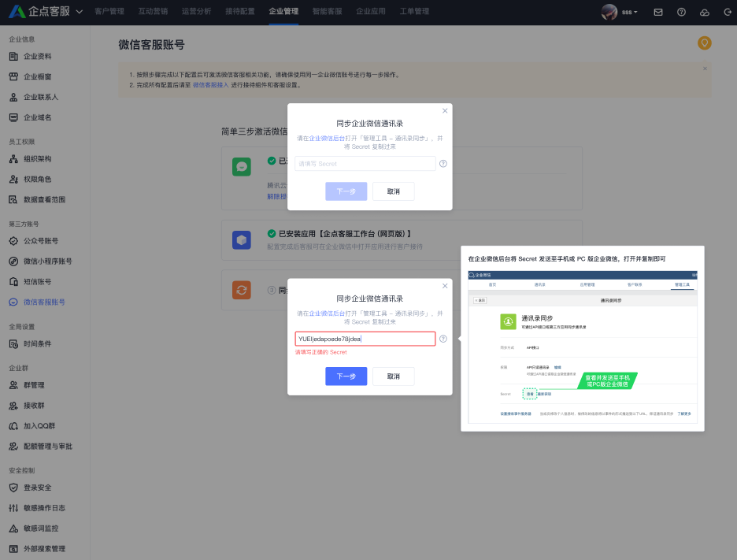
Task: Open 企业应用 top menu
Action: [x=370, y=11]
